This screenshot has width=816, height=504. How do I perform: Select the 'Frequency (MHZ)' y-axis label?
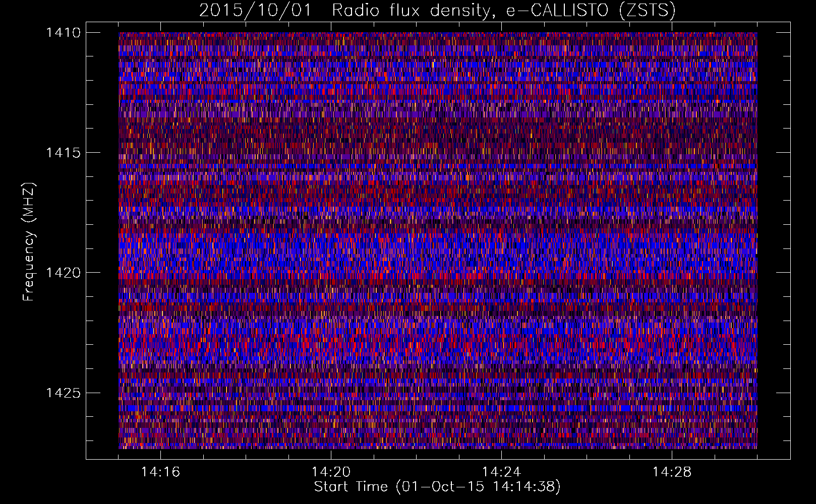(29, 242)
